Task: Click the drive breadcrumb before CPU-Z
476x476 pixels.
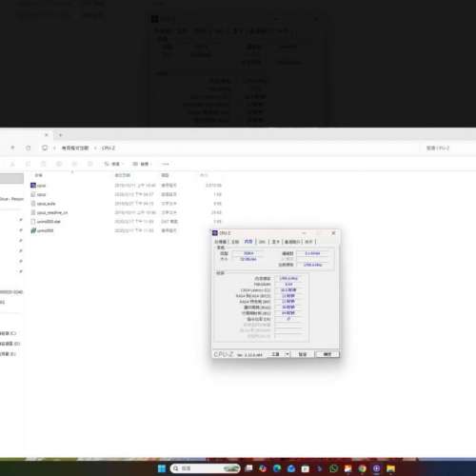Action: click(75, 148)
